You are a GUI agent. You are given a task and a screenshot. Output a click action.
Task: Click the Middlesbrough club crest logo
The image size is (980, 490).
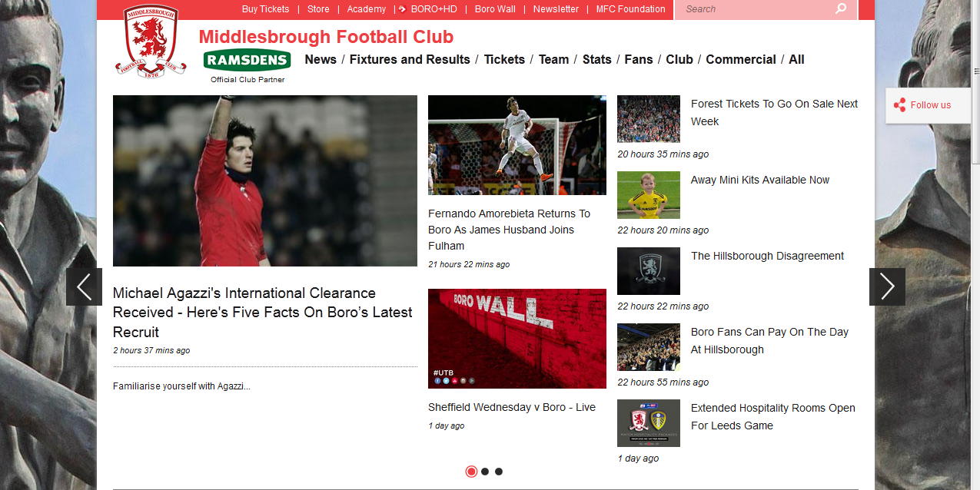(x=151, y=41)
